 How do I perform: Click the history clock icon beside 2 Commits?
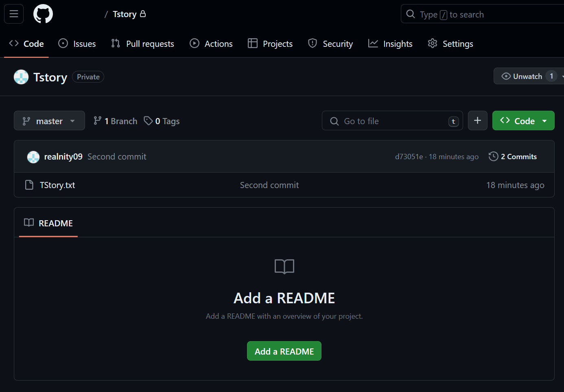493,156
